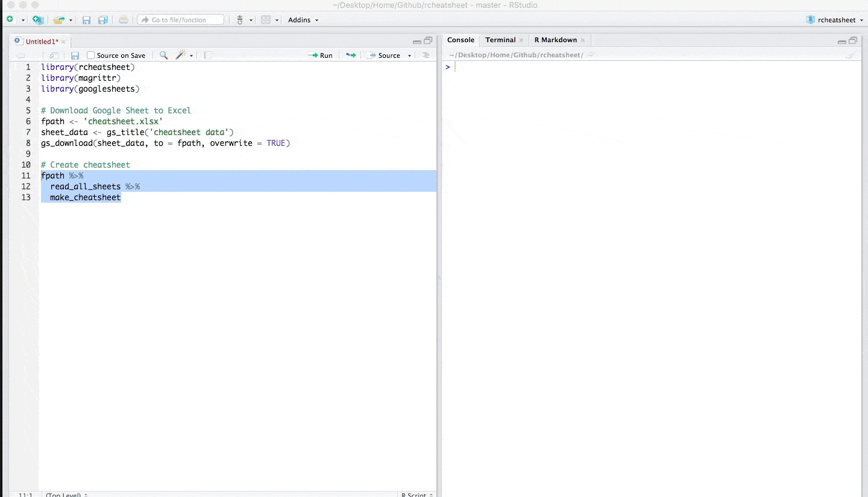The width and height of the screenshot is (868, 497).
Task: Click the open file folder icon
Action: click(58, 20)
